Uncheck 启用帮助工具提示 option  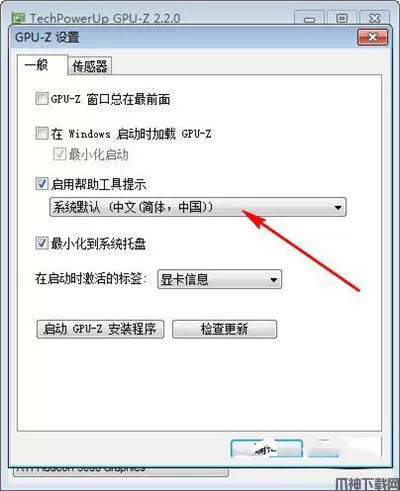click(x=42, y=184)
